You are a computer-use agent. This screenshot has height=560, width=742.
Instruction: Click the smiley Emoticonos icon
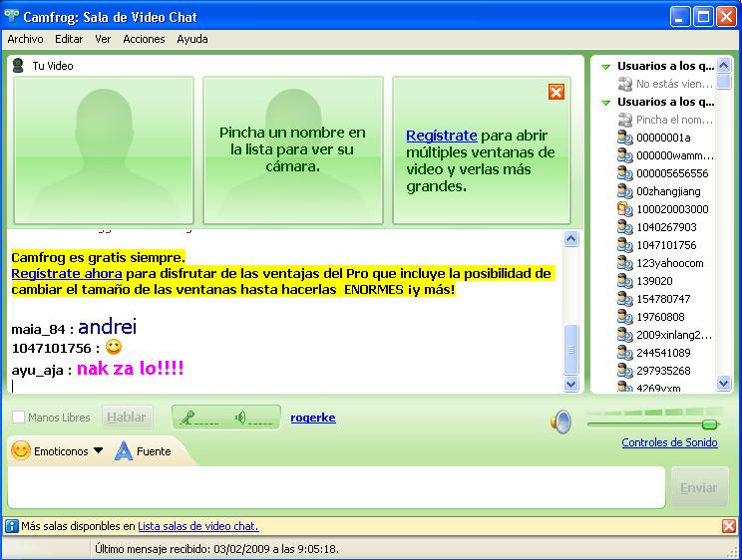pos(21,450)
